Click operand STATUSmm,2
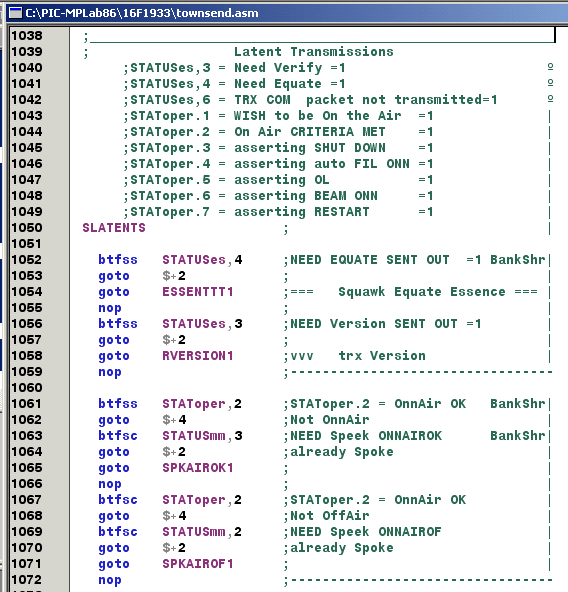 click(x=202, y=532)
